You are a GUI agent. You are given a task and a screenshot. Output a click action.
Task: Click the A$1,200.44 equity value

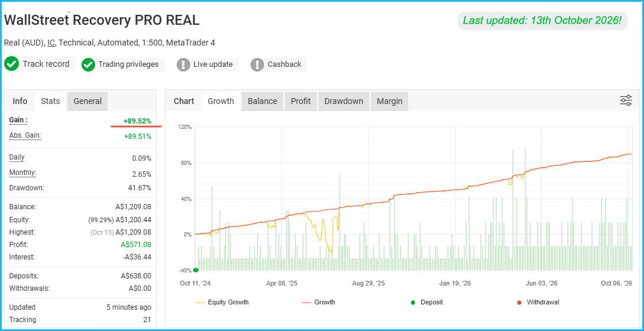point(134,220)
